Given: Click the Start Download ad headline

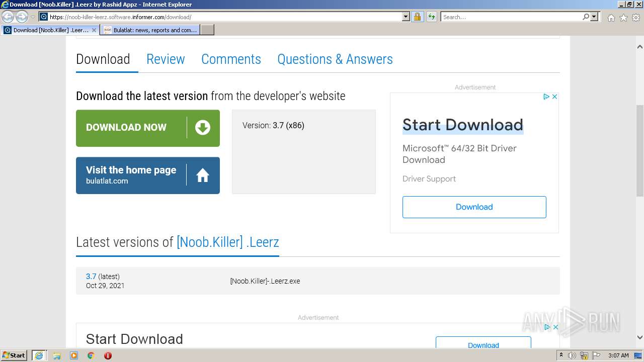Looking at the screenshot, I should pos(463,125).
